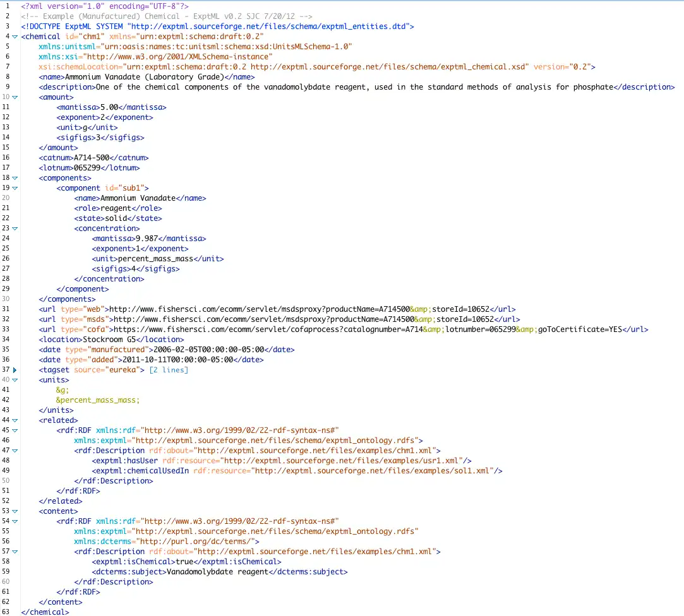Click the dcterms:subject 'Vanadomolybdate reagent' text

[x=217, y=572]
